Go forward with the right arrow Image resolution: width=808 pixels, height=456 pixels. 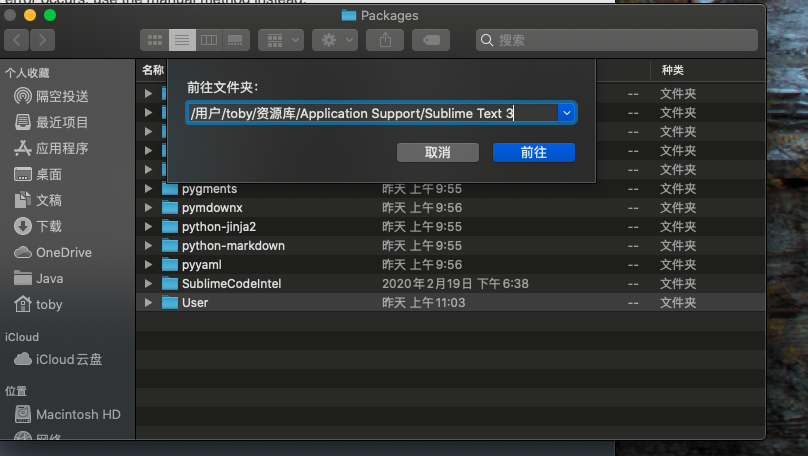tap(42, 40)
